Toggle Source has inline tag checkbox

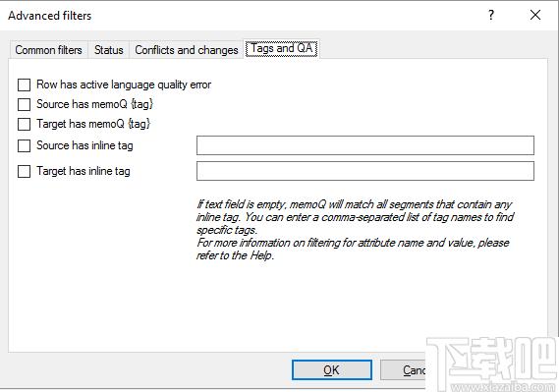pyautogui.click(x=24, y=145)
